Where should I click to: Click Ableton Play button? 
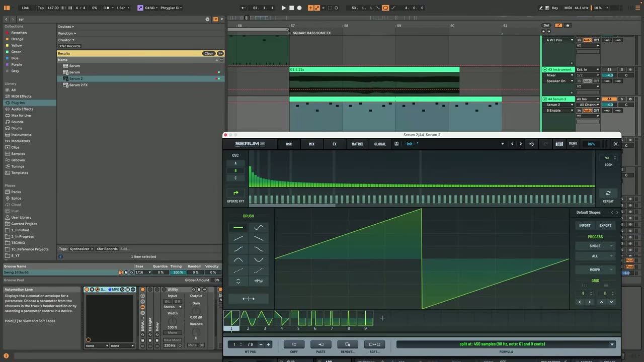pos(283,8)
